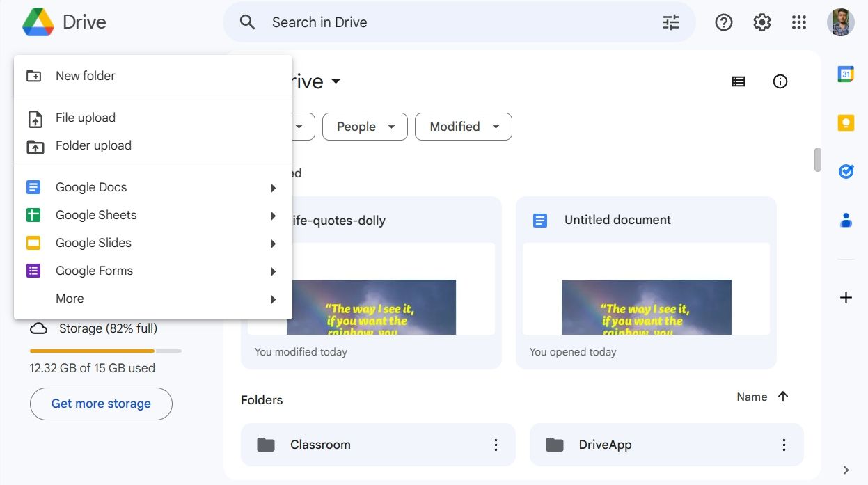This screenshot has width=868, height=485.
Task: Click Get more storage
Action: click(x=101, y=404)
